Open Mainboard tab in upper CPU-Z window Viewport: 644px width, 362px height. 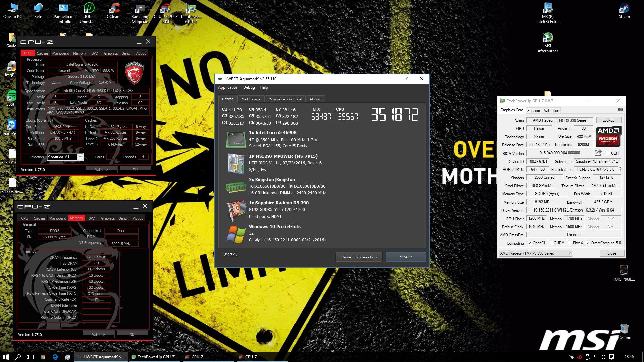pyautogui.click(x=61, y=53)
